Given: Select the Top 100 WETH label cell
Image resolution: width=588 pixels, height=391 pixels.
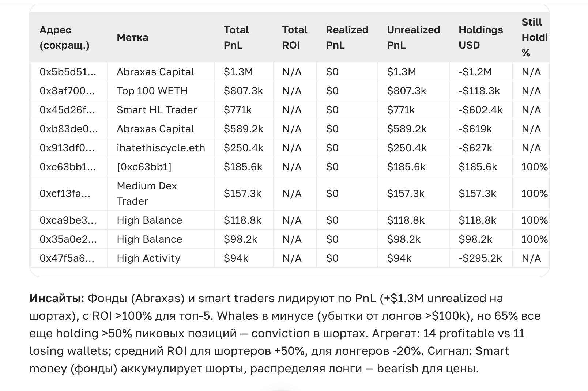Looking at the screenshot, I should click(152, 91).
